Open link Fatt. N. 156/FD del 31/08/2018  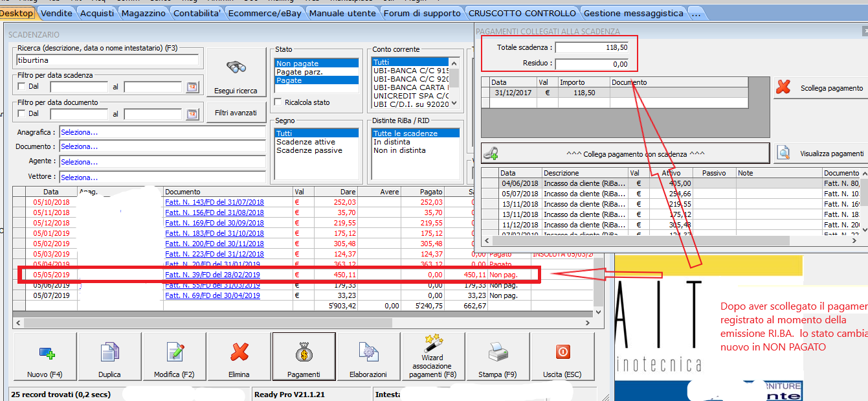point(214,212)
